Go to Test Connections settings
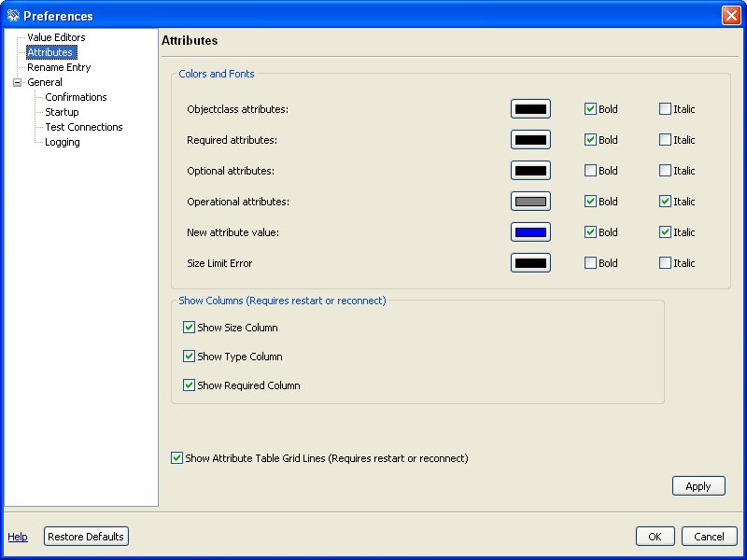Image resolution: width=747 pixels, height=560 pixels. coord(83,127)
